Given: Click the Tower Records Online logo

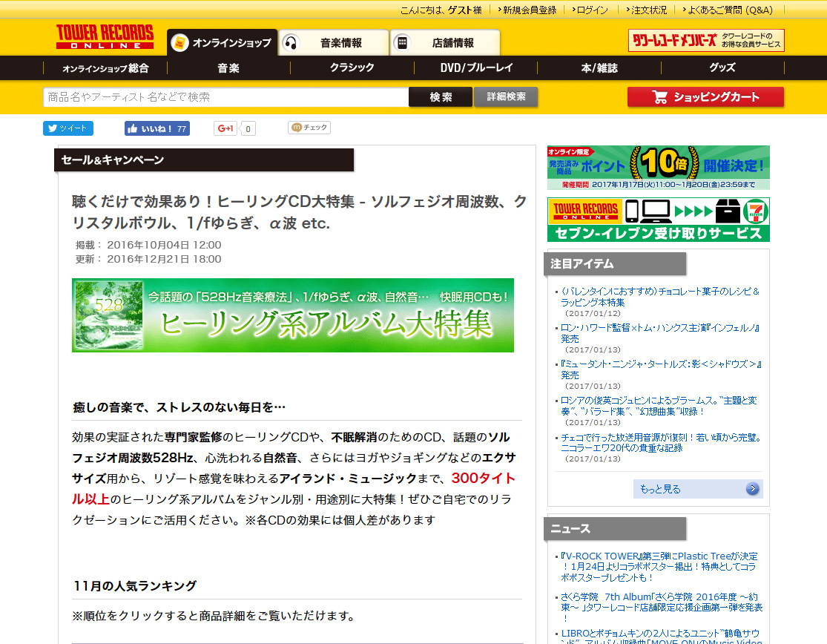Looking at the screenshot, I should (105, 37).
